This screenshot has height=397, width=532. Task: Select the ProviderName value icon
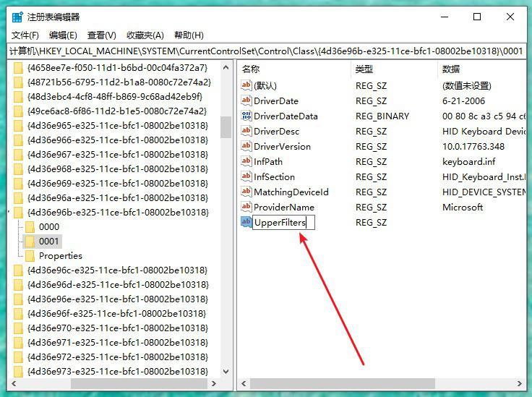click(x=246, y=208)
